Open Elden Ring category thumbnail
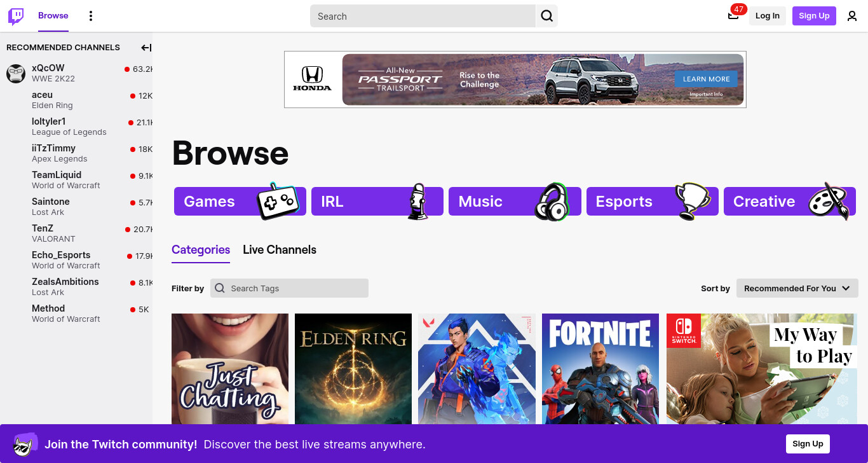 [x=353, y=369]
